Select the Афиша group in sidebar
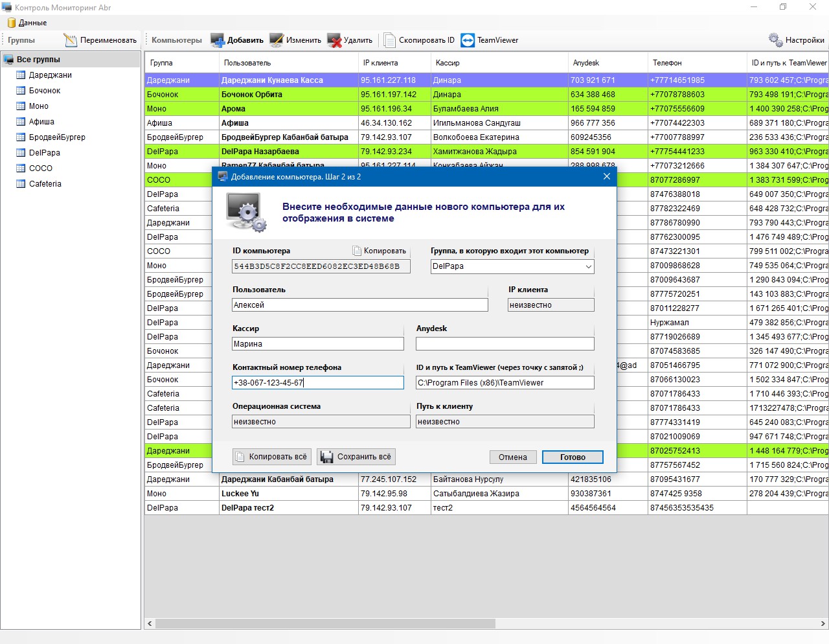The image size is (829, 644). pyautogui.click(x=41, y=122)
